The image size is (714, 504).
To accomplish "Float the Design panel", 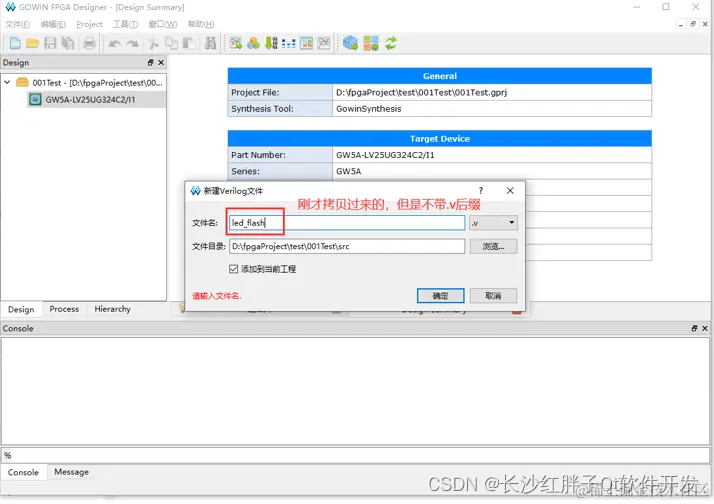I will 151,62.
